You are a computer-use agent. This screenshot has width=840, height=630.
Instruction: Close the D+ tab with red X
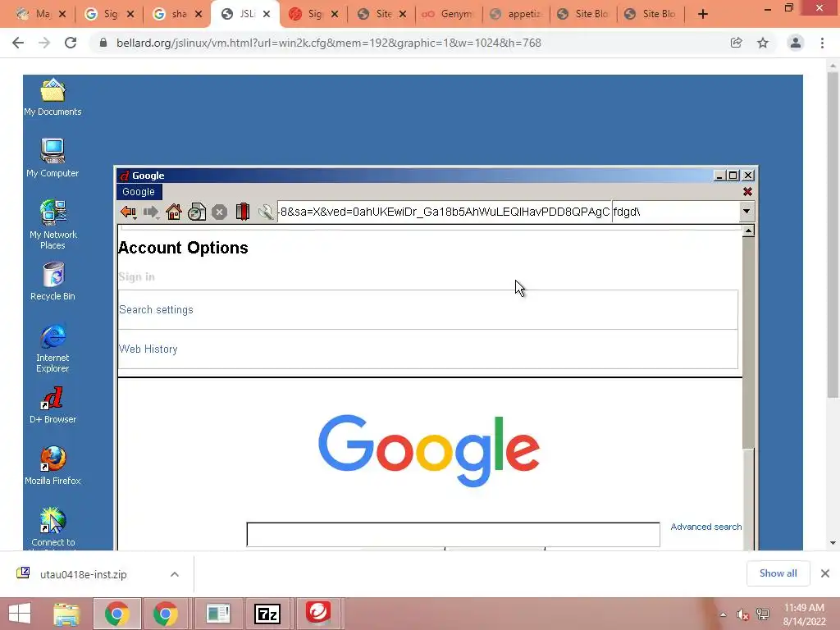pos(747,192)
